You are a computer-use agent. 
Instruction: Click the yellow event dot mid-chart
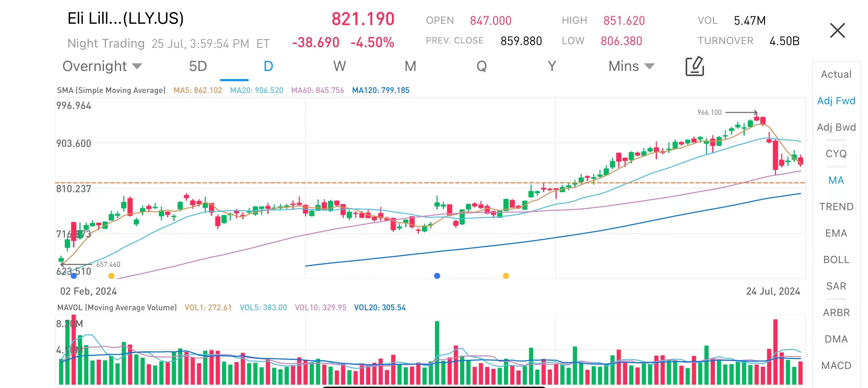coord(506,276)
